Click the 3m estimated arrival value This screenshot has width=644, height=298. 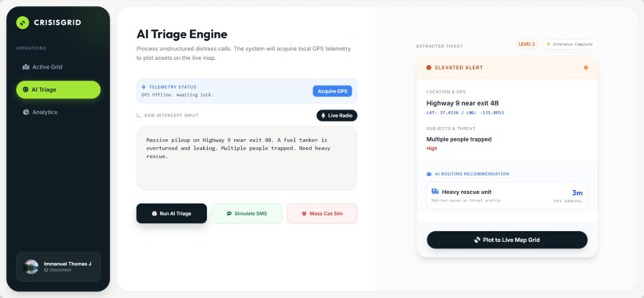(x=577, y=193)
